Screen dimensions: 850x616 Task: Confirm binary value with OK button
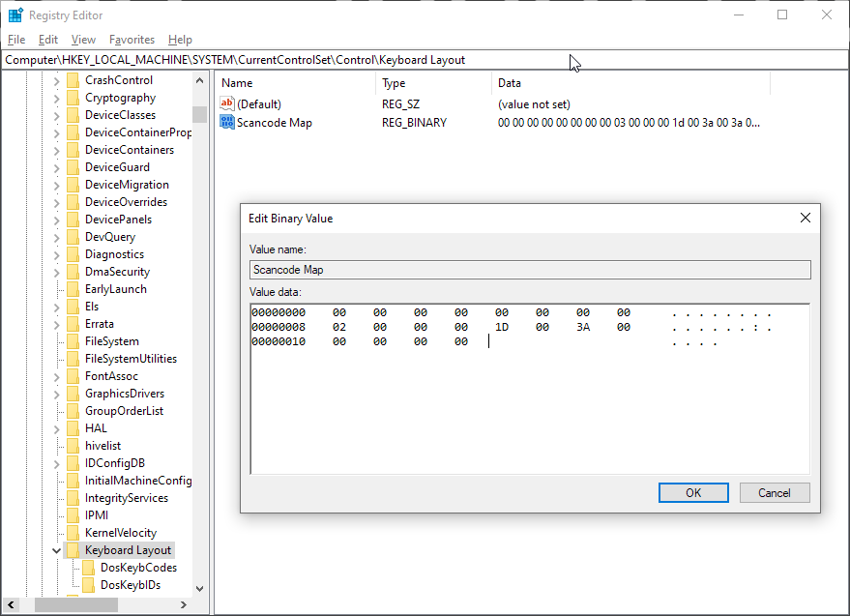tap(693, 493)
